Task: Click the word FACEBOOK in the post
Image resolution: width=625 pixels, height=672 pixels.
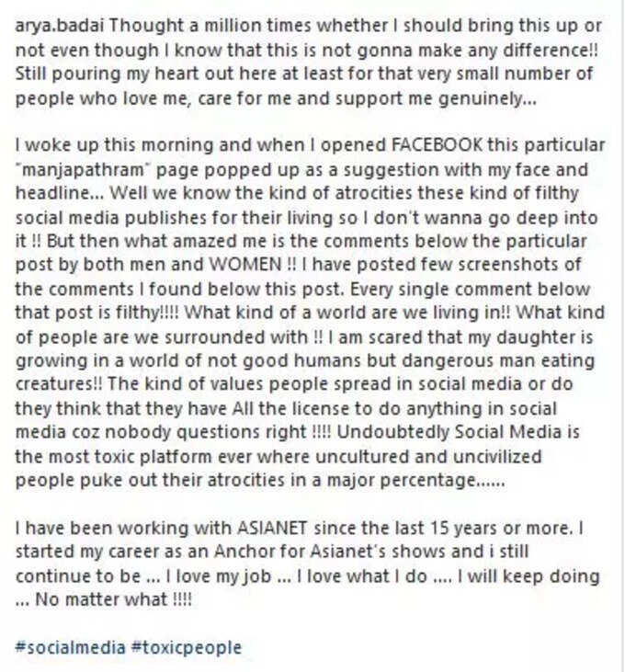Action: click(x=437, y=145)
